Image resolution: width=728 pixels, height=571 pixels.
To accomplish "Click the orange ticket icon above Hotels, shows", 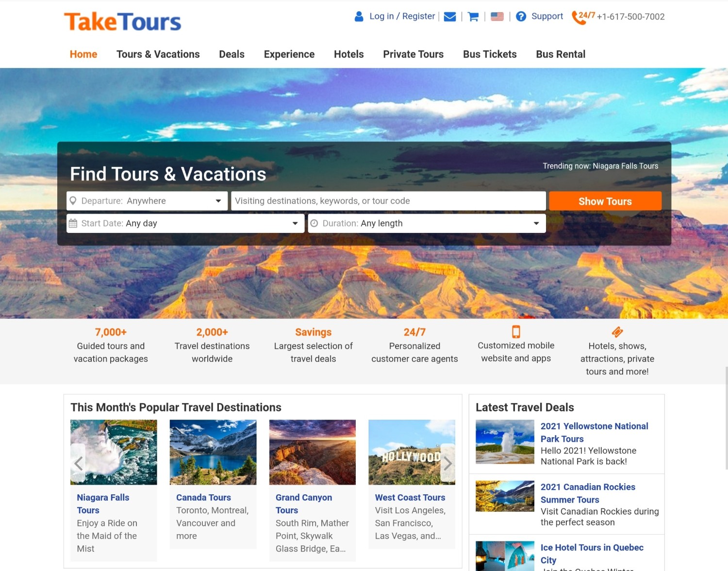I will coord(617,332).
